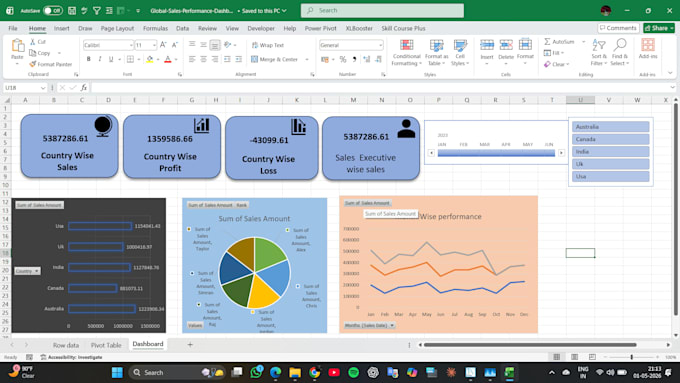Increase font size with larger A
Image resolution: width=680 pixels, height=383 pixels.
163,45
